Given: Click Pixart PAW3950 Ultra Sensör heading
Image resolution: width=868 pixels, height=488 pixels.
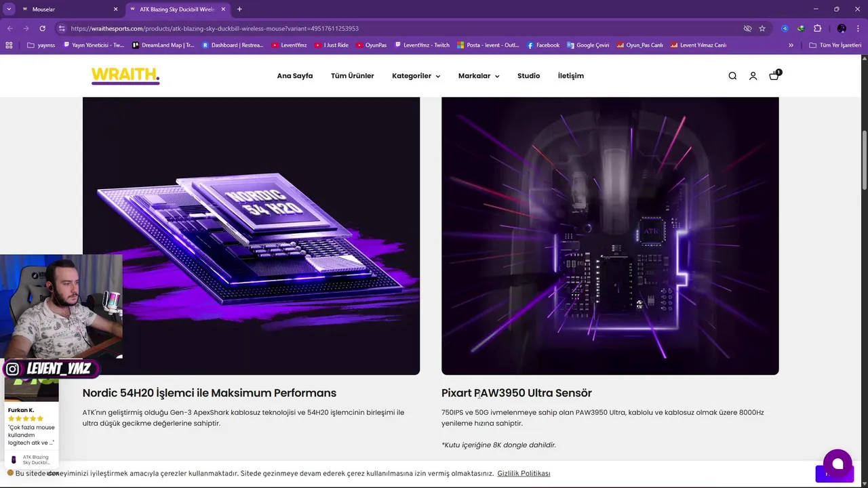Looking at the screenshot, I should [517, 393].
